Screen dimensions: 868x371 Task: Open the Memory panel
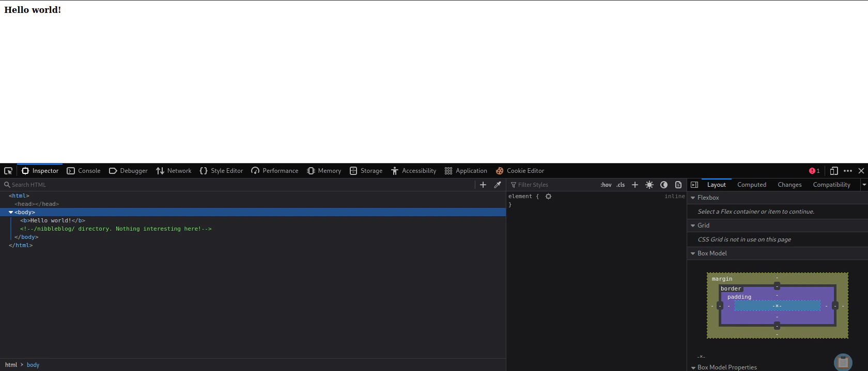pos(324,171)
